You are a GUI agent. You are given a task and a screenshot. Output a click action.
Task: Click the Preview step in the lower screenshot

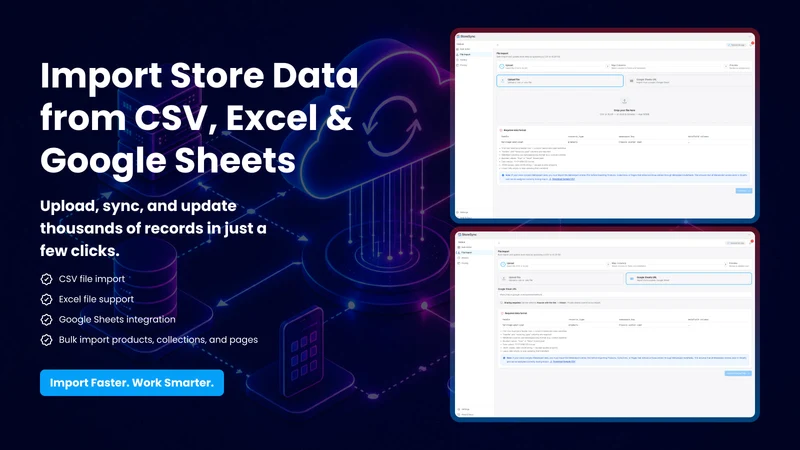737,264
